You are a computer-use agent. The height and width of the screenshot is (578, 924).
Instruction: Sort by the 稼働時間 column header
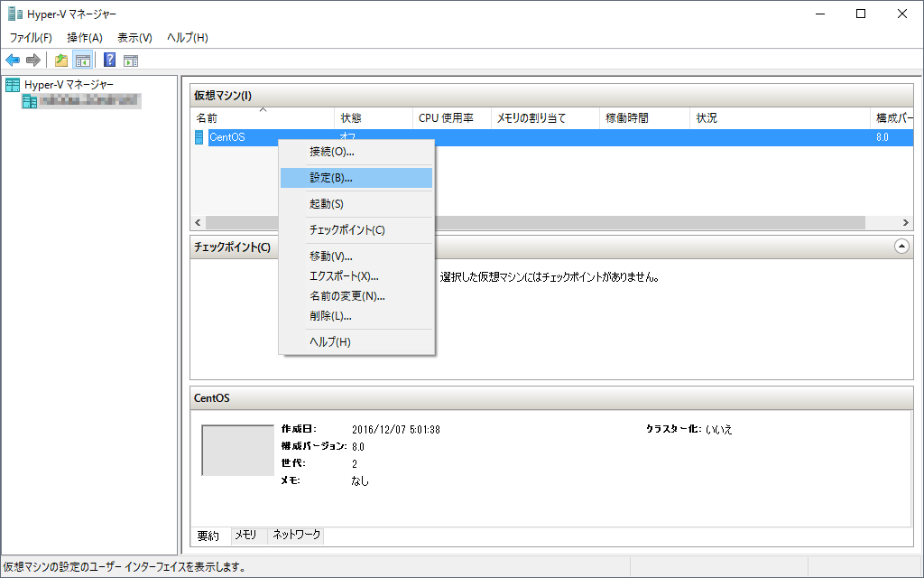click(x=644, y=118)
